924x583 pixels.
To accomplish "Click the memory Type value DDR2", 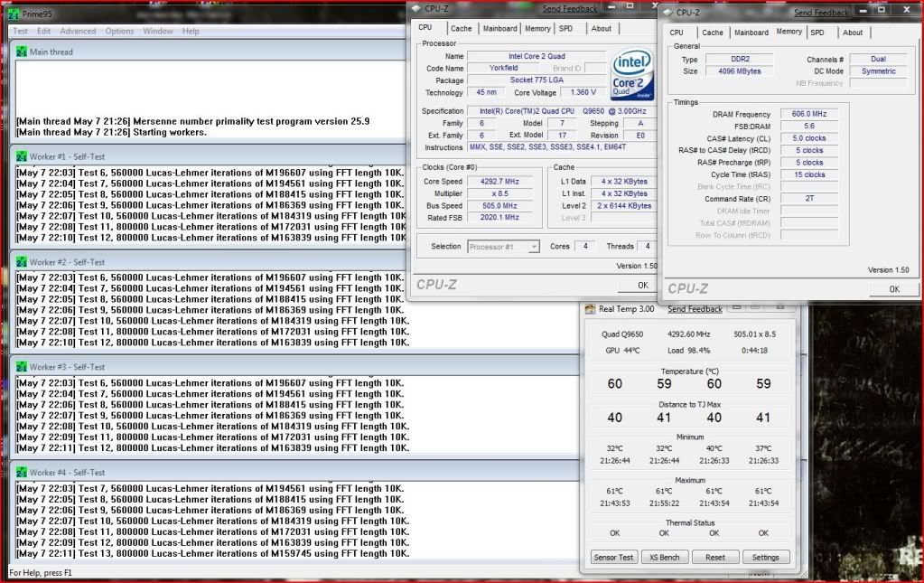I will click(x=740, y=59).
